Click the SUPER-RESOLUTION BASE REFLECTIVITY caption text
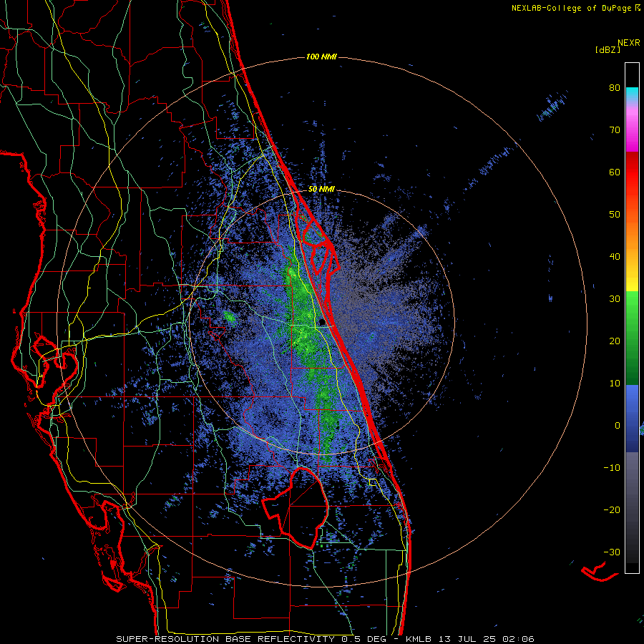The image size is (644, 644). (225, 639)
